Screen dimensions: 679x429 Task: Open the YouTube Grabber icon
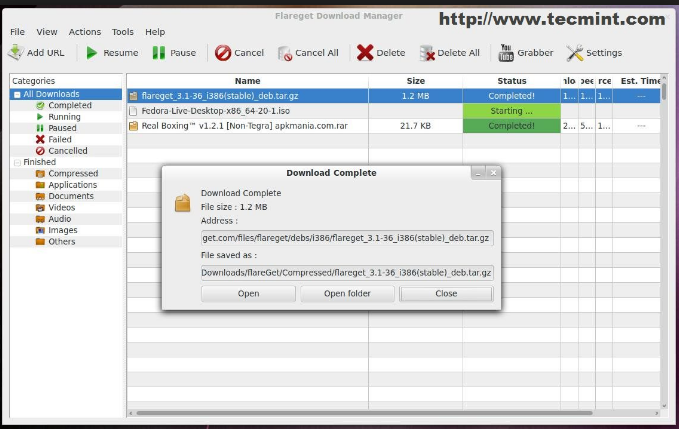pos(506,53)
